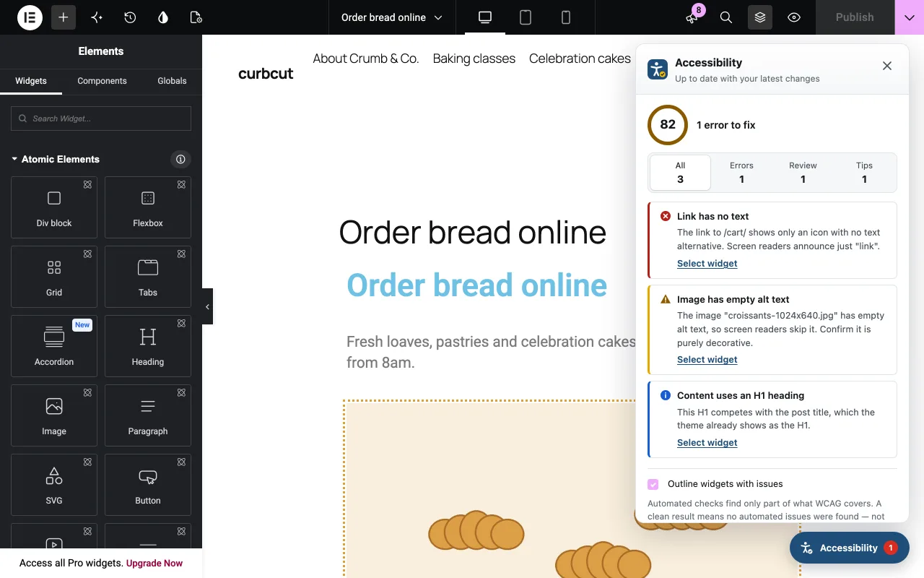Screen dimensions: 924x578
Task: Select the Accordion widget
Action: point(54,346)
